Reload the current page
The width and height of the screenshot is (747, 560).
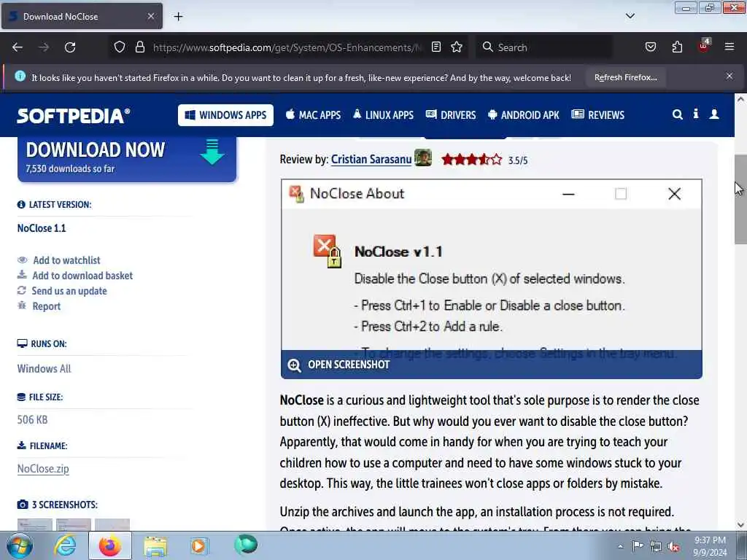(70, 47)
